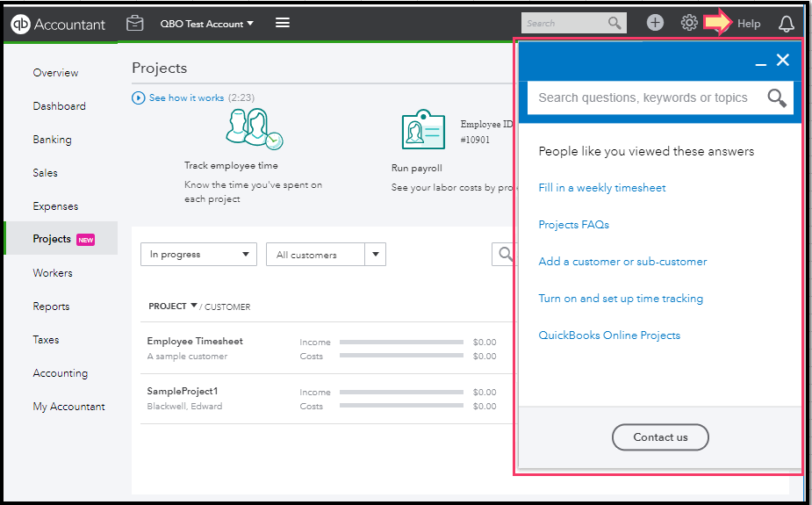Viewport: 812px width, 505px height.
Task: Open the Employee Timesheet project
Action: [195, 341]
